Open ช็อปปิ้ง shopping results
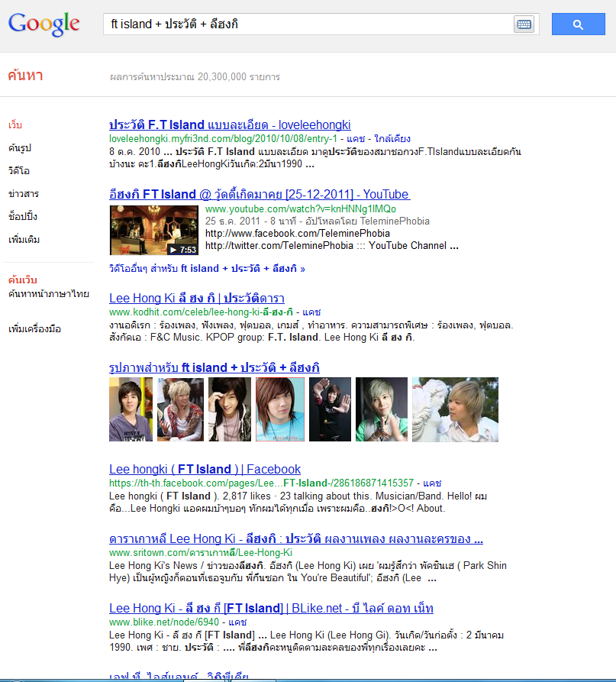 [x=23, y=216]
